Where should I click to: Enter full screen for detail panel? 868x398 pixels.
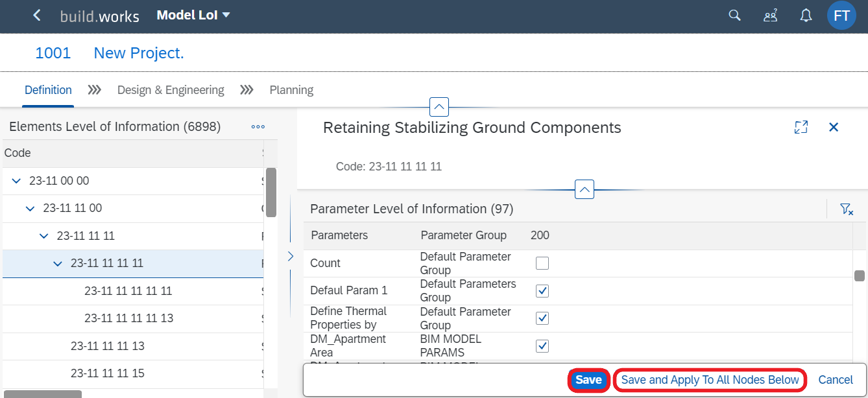(x=801, y=127)
